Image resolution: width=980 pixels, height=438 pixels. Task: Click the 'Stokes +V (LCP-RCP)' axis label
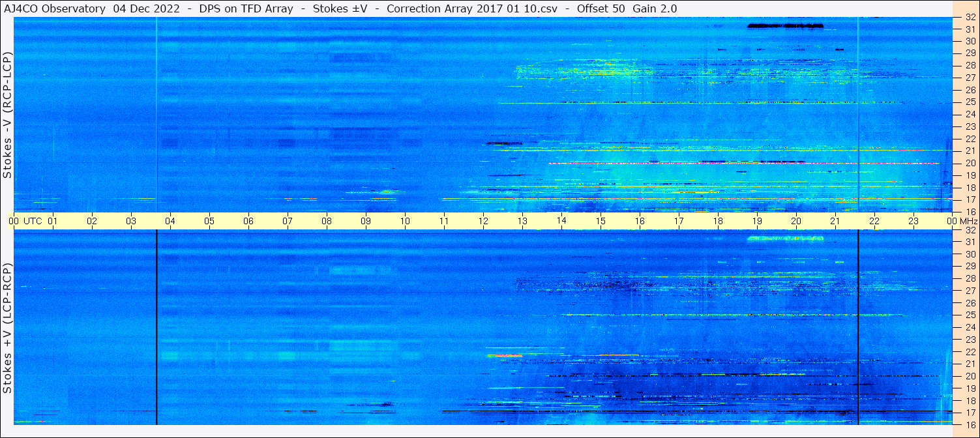8,328
